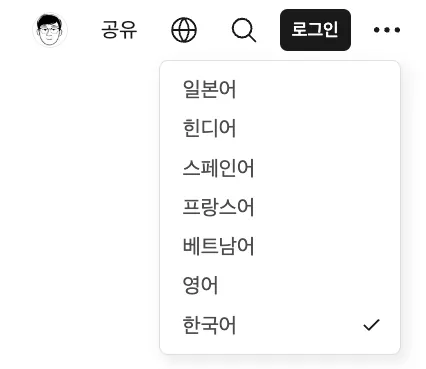Choose English (영어) menu entry
The width and height of the screenshot is (426, 369).
pos(280,286)
